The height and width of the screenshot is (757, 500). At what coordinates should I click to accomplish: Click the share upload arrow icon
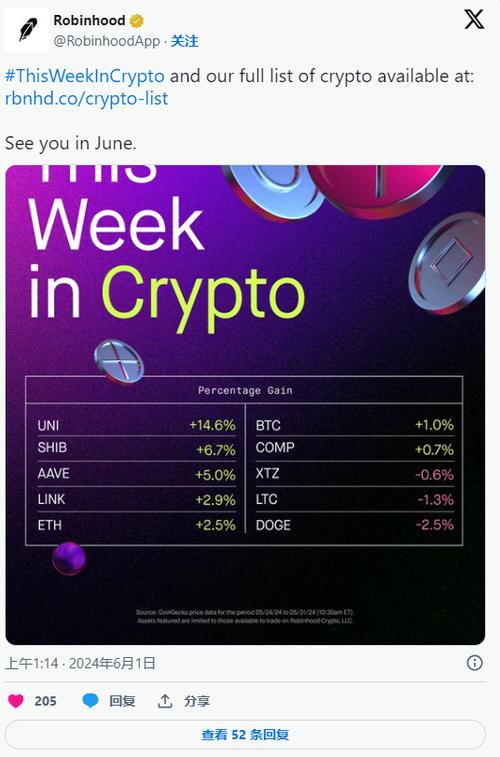[165, 701]
